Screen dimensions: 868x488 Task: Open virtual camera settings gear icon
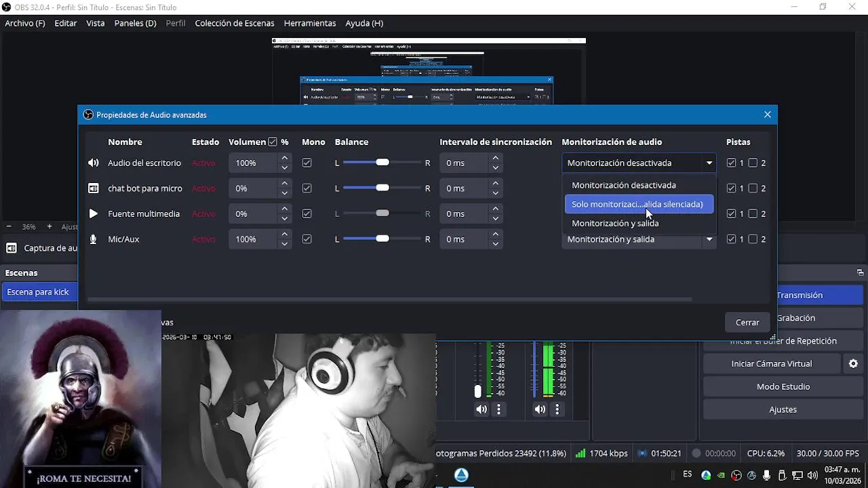tap(853, 364)
